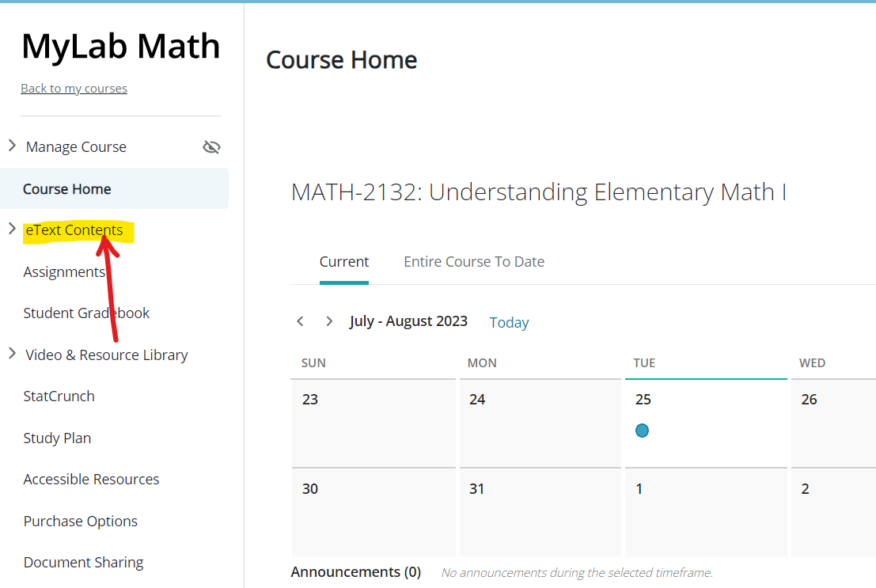The image size is (876, 588).
Task: Click the blue event dot on 25
Action: (x=642, y=431)
